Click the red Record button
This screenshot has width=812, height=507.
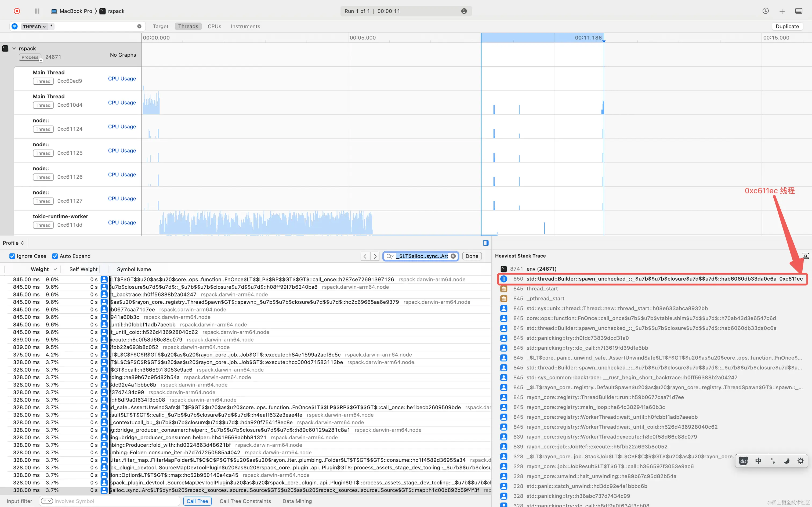click(17, 11)
